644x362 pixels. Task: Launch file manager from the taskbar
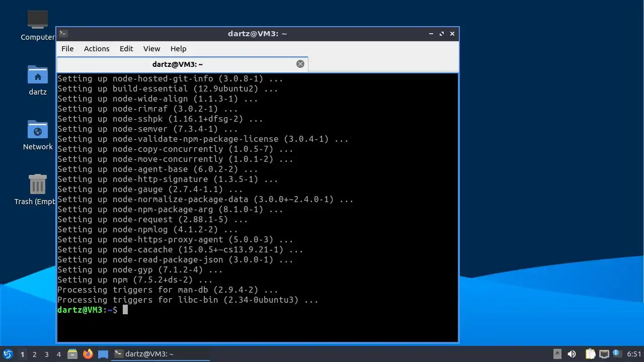click(72, 354)
